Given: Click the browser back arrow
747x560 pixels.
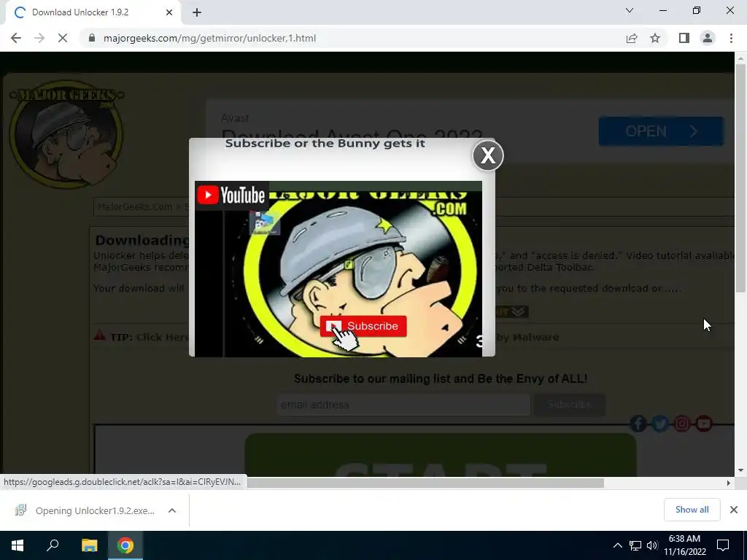Looking at the screenshot, I should [16, 38].
